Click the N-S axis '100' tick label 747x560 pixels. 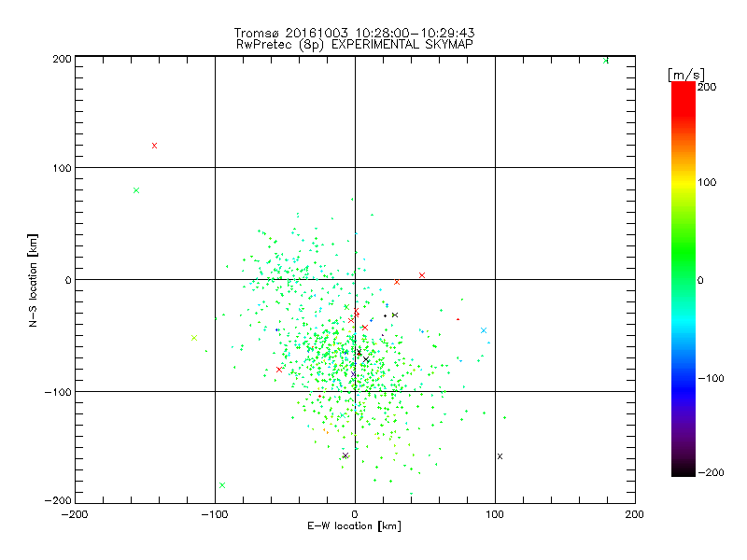pyautogui.click(x=63, y=168)
